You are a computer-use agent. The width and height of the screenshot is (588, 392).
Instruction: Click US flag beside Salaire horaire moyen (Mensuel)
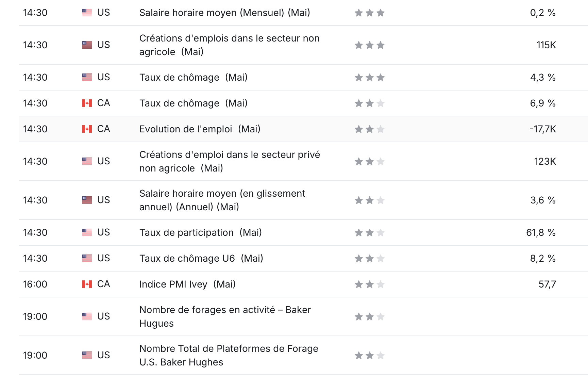(87, 13)
